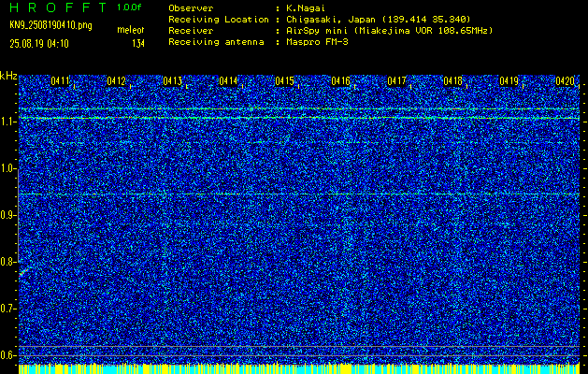588x374 pixels.
Task: Click the 0.8 kHz axis label
Action: point(7,262)
